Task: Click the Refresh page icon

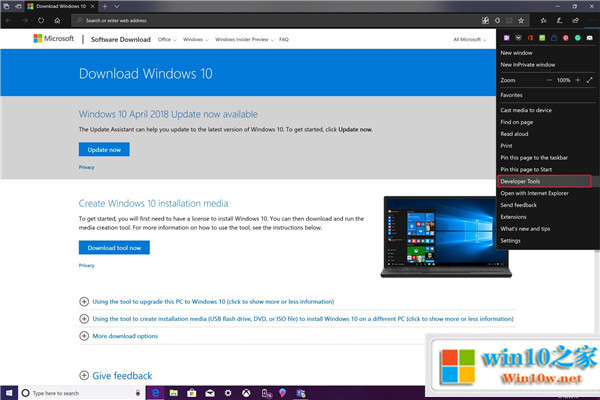Action: 41,20
